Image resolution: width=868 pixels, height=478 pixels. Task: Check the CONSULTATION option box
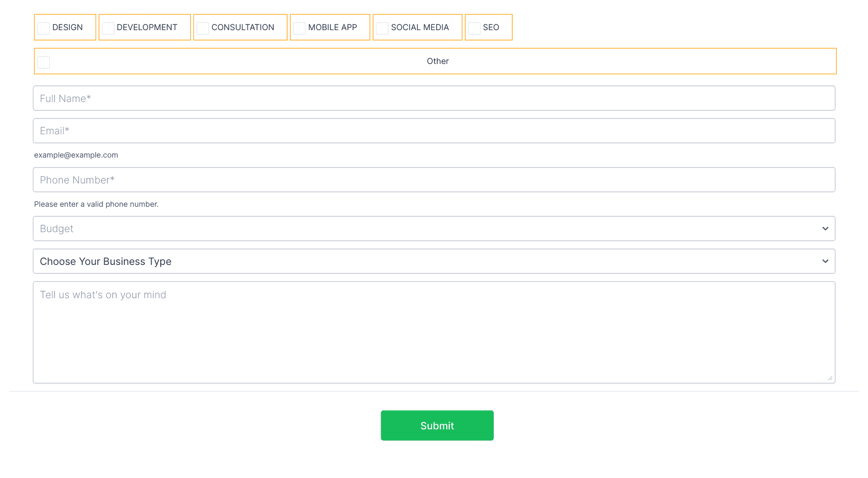click(x=203, y=29)
